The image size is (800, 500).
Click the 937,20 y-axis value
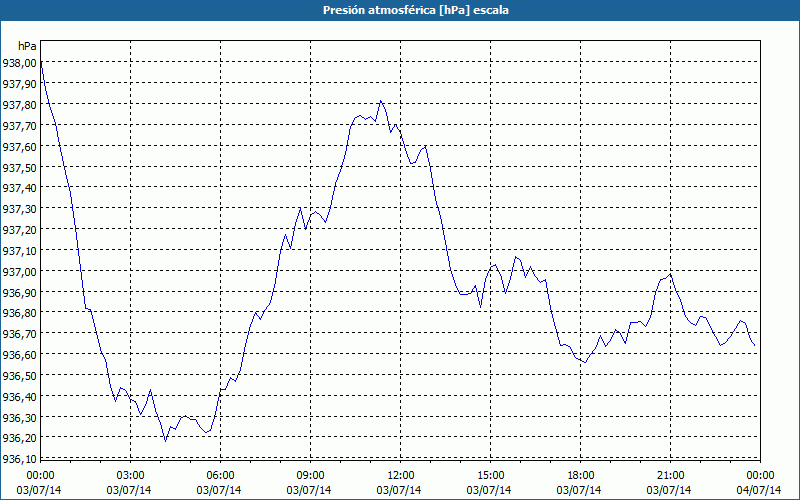(19, 230)
